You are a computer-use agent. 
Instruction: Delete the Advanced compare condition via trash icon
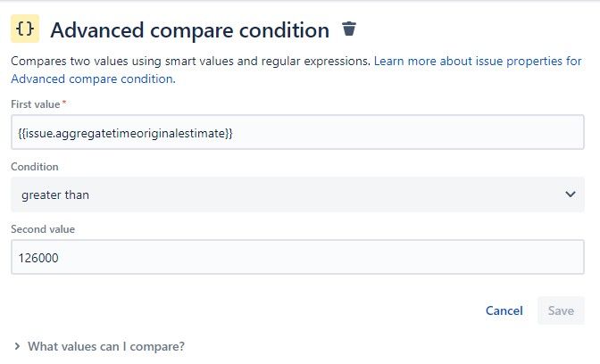coord(349,29)
